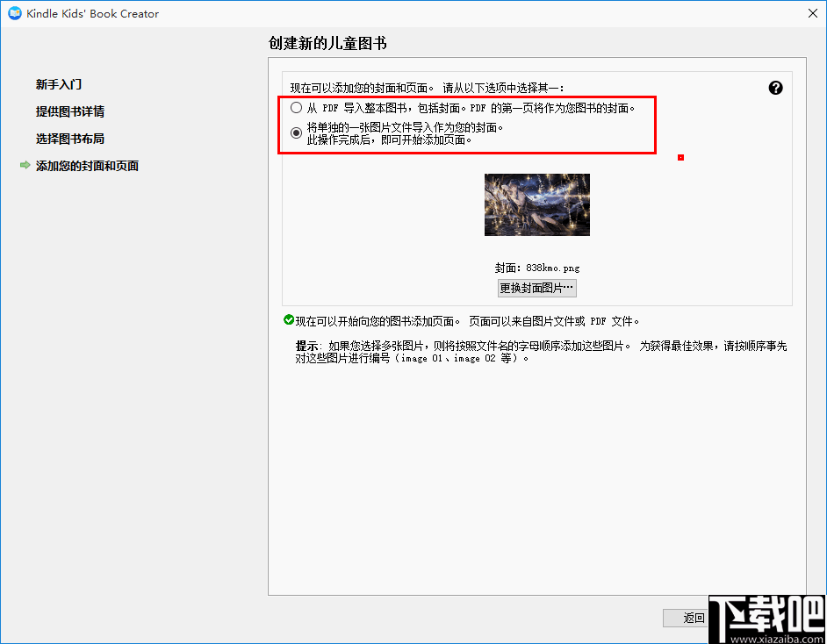Click the green arrow beside 添加您的封面和页面
827x644 pixels.
tap(24, 165)
